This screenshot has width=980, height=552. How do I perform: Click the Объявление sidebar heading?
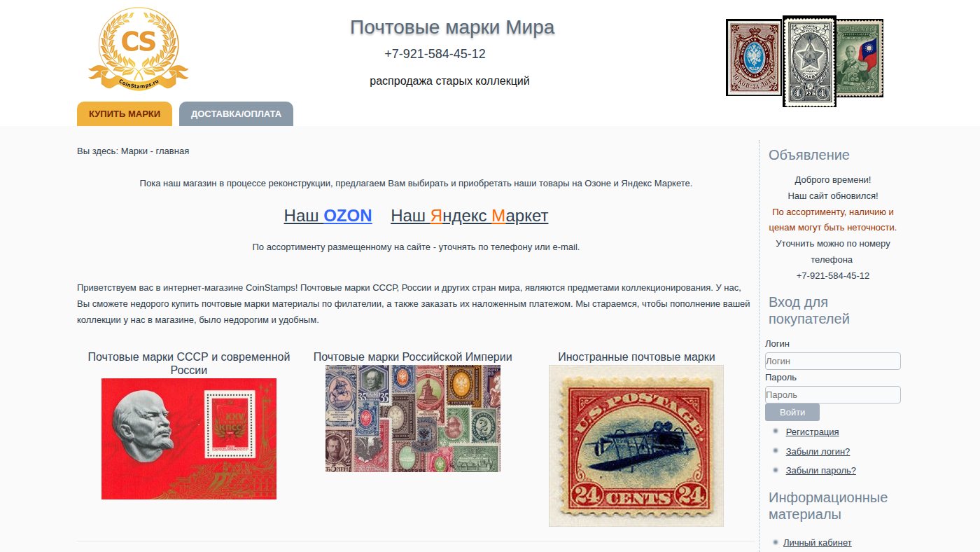coord(809,156)
